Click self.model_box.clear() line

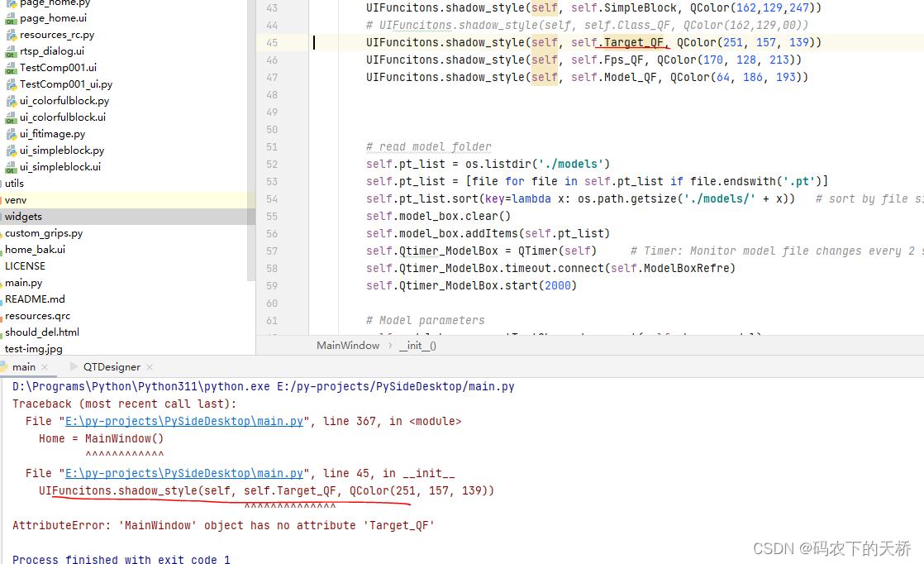tap(438, 217)
